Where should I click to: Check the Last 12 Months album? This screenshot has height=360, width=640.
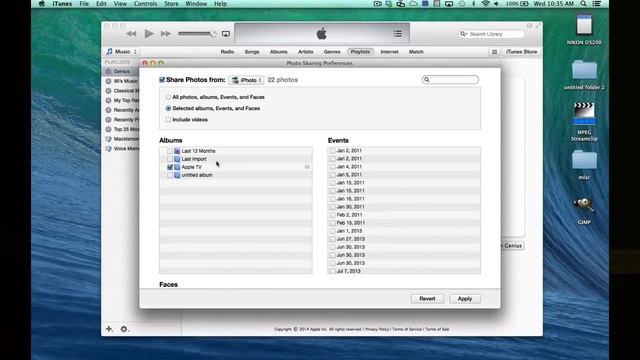[x=170, y=151]
